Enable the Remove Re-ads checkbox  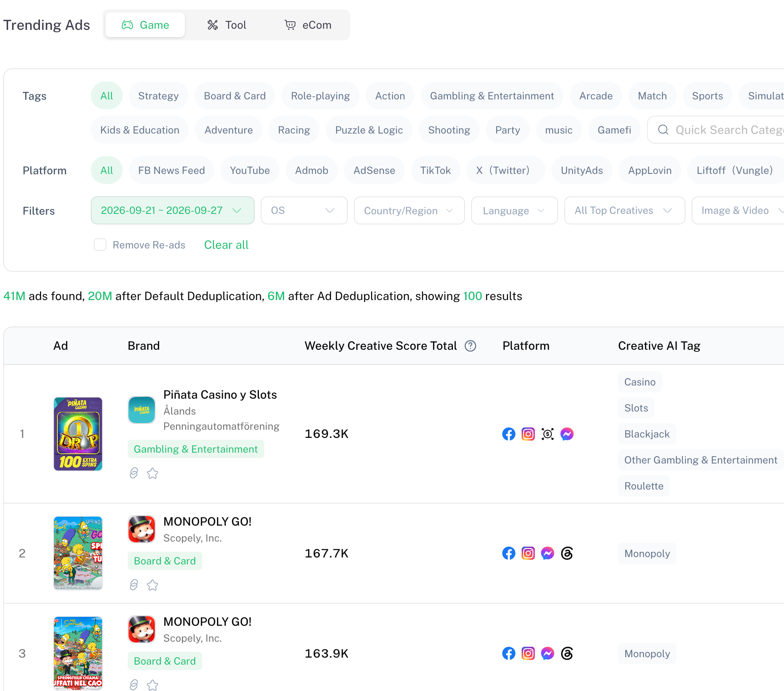tap(100, 245)
